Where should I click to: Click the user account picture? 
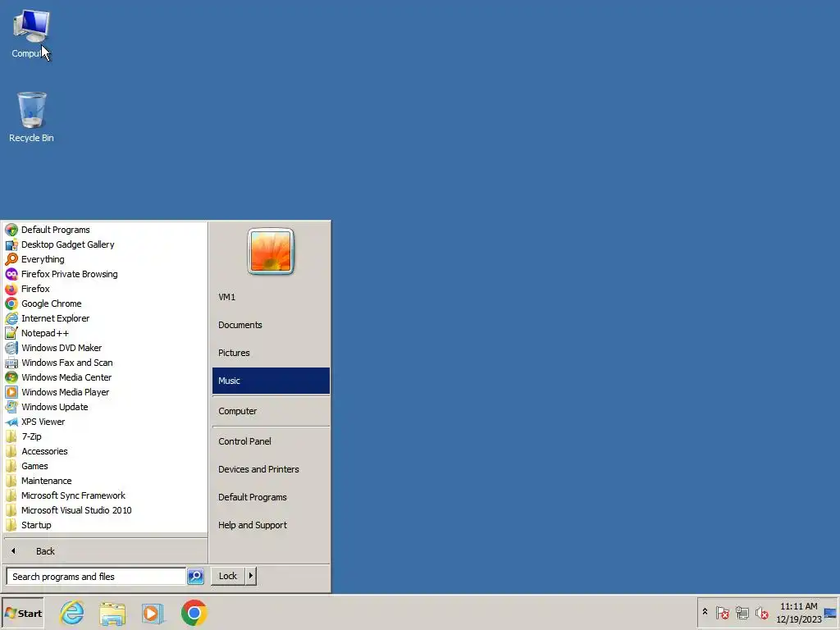click(x=271, y=251)
